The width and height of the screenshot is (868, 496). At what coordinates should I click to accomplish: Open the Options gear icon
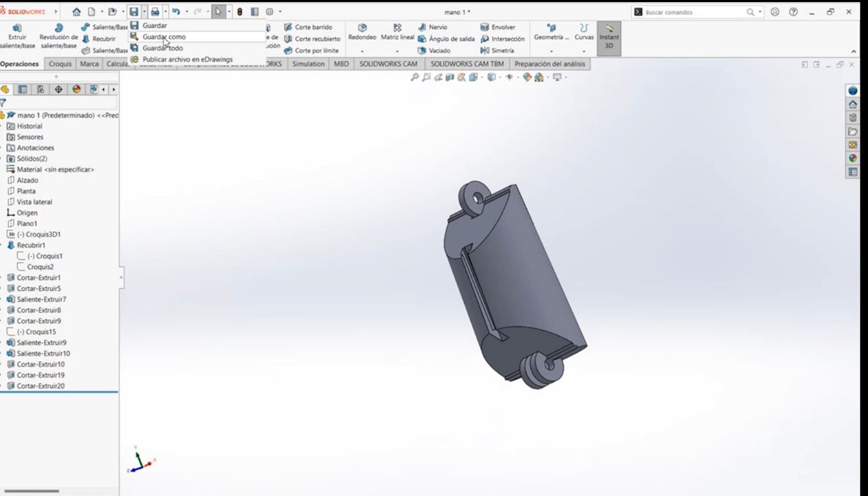click(270, 12)
